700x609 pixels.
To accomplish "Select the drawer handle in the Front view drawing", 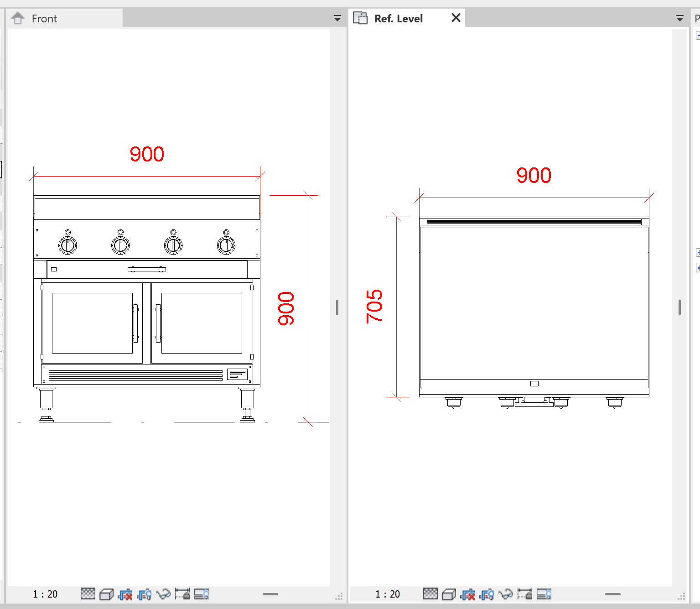I will (147, 269).
